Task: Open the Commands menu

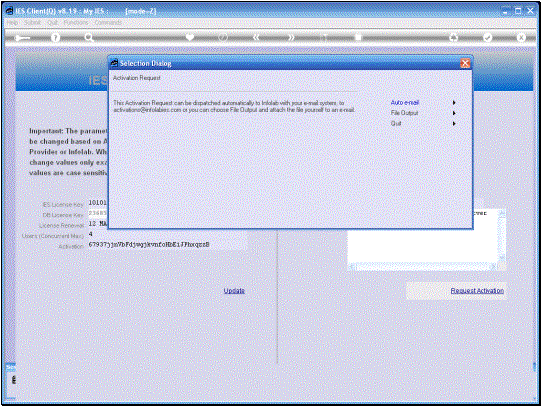Action: [x=108, y=22]
